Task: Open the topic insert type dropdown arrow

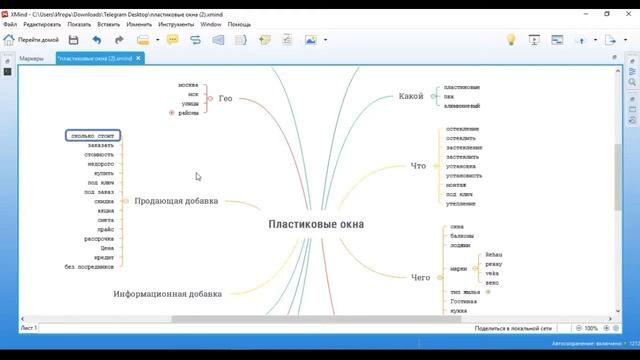Action: point(158,40)
